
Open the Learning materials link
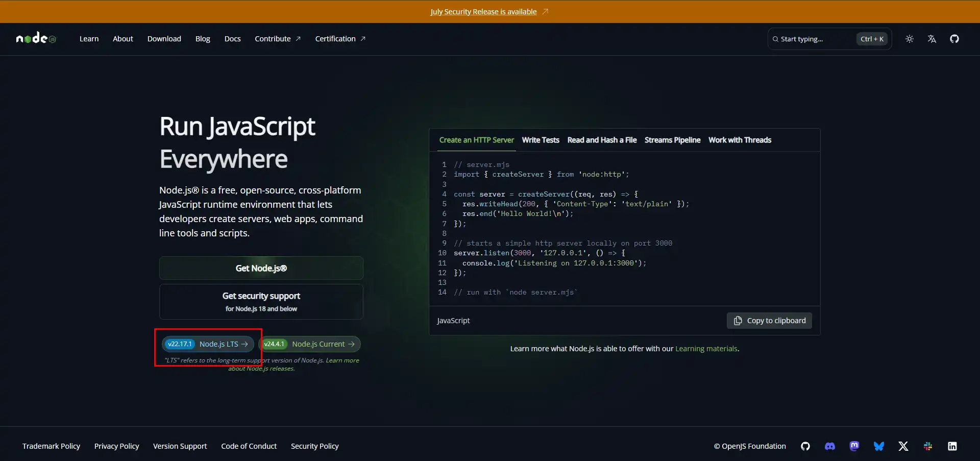tap(706, 348)
